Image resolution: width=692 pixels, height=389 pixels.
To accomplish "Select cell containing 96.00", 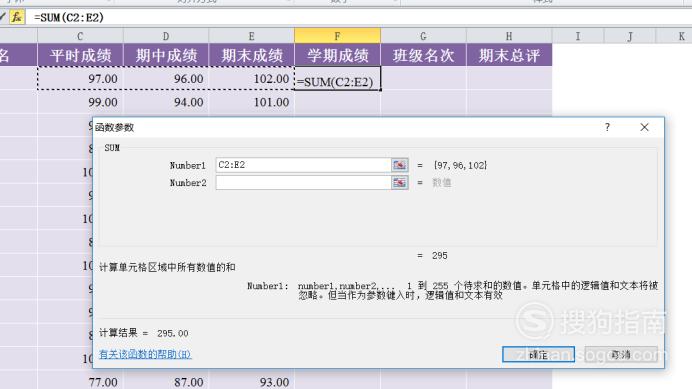I will pyautogui.click(x=166, y=79).
